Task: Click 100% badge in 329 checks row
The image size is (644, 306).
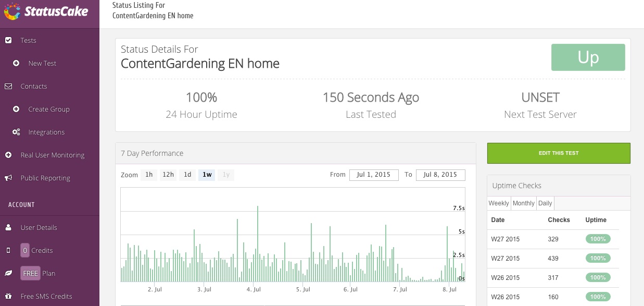Action: click(x=598, y=239)
